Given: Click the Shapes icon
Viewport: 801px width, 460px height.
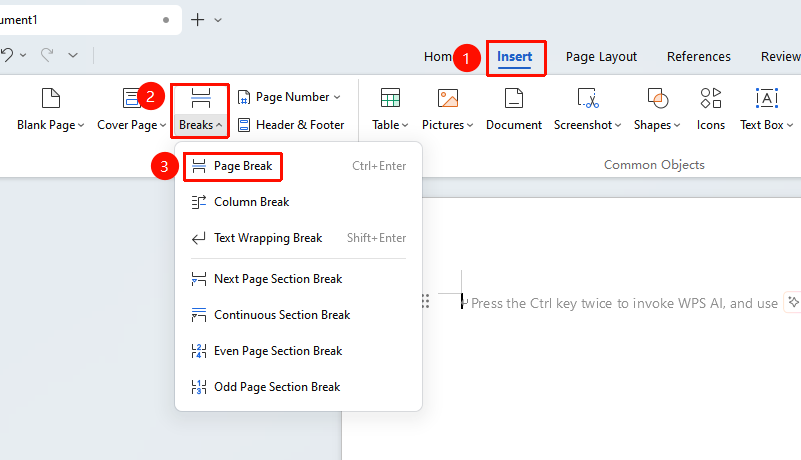Looking at the screenshot, I should click(657, 98).
